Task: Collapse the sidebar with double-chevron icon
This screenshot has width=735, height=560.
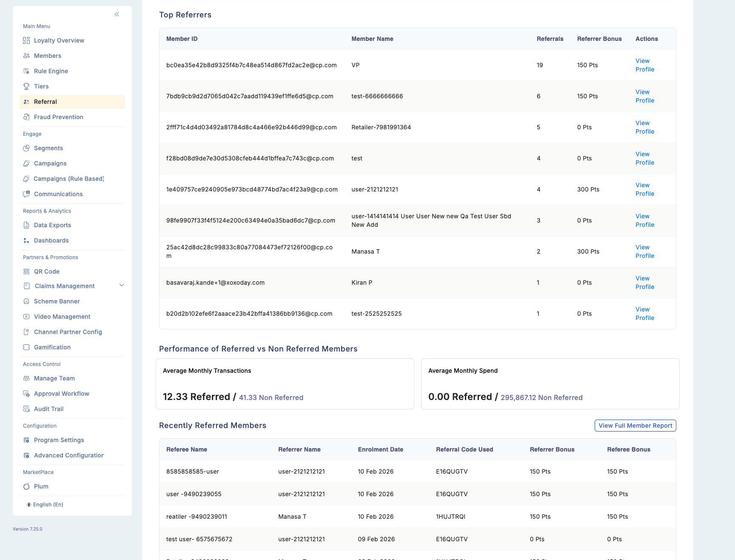Action: pyautogui.click(x=117, y=14)
